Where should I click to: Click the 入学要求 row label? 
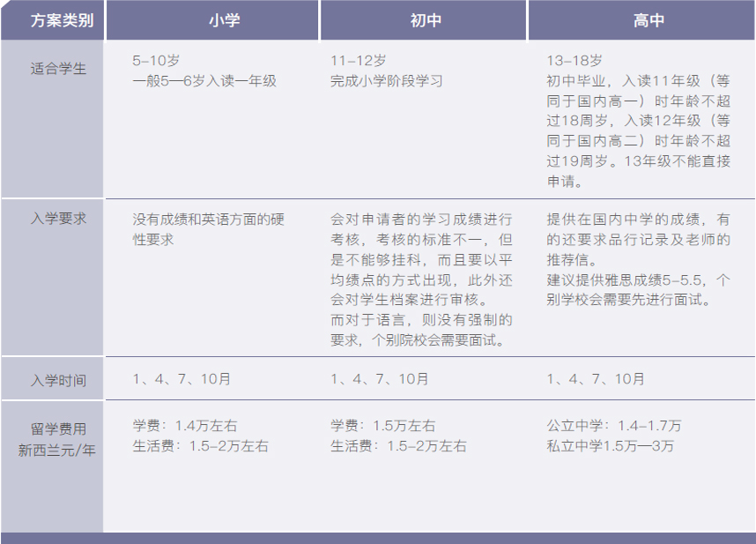(53, 219)
